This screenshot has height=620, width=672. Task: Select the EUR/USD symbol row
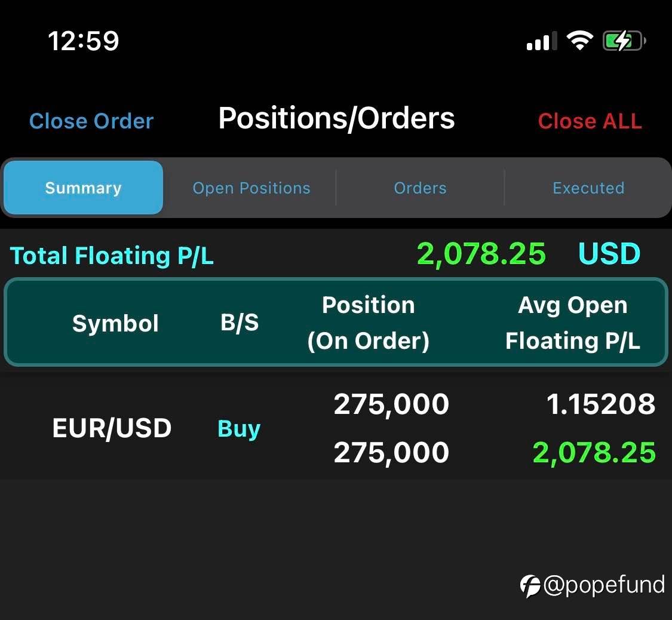point(112,428)
